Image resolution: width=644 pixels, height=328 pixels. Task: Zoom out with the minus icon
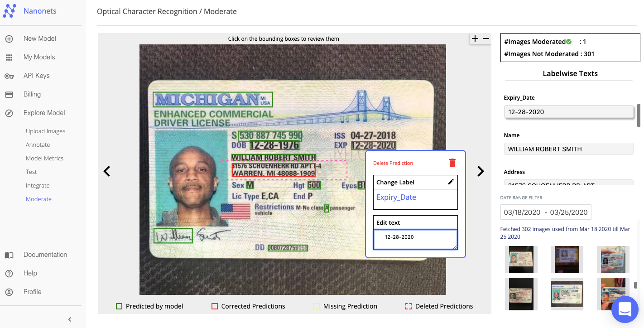point(486,39)
